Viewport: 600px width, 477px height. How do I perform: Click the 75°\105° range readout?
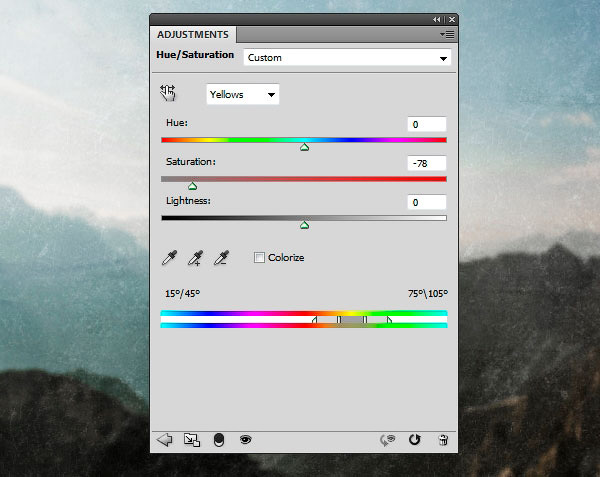point(427,294)
